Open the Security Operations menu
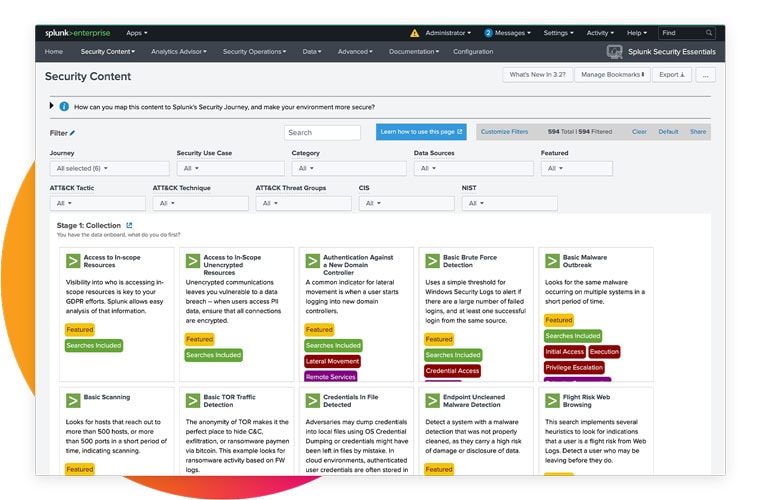Viewport: 760px width, 500px height. (254, 51)
